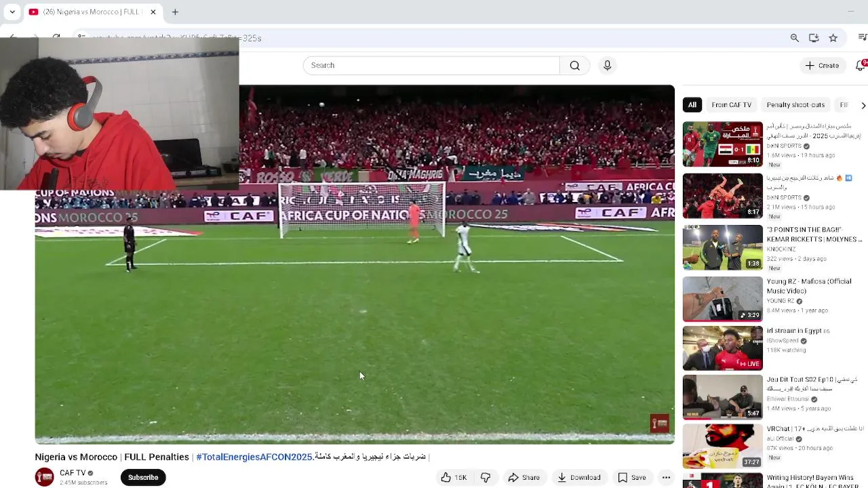Click the CAF watermark logo on video
Viewport: 868px width, 488px height.
pyautogui.click(x=660, y=424)
